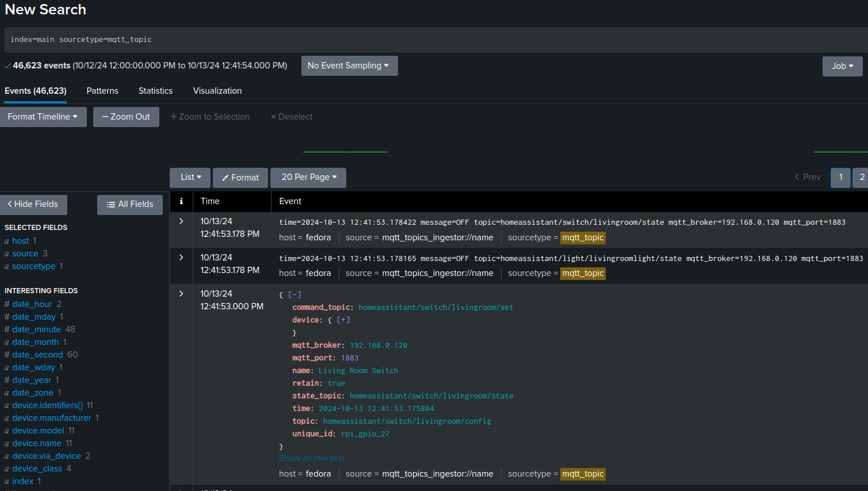Open the date_wday field
868x491 pixels.
coord(33,367)
